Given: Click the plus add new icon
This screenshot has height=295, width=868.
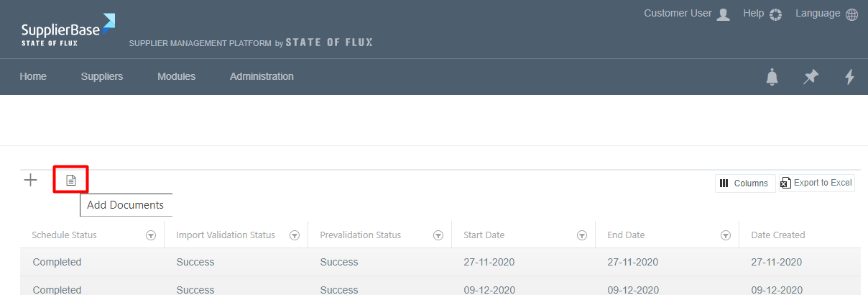Looking at the screenshot, I should [x=31, y=180].
